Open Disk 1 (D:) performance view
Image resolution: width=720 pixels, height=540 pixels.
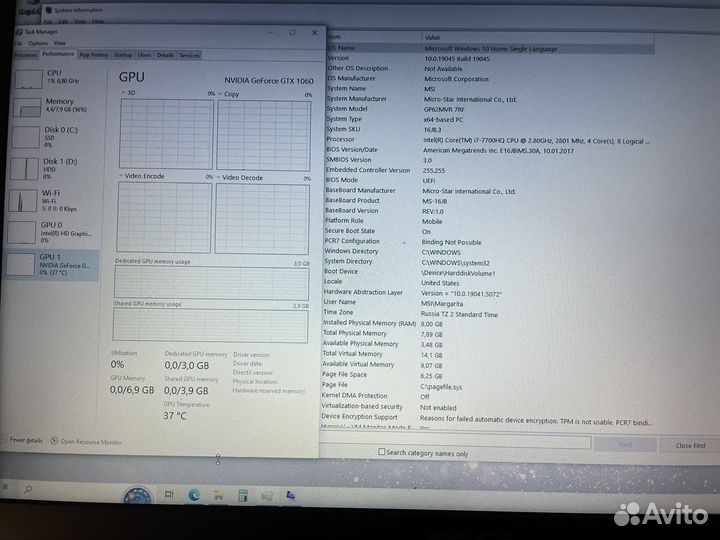54,169
